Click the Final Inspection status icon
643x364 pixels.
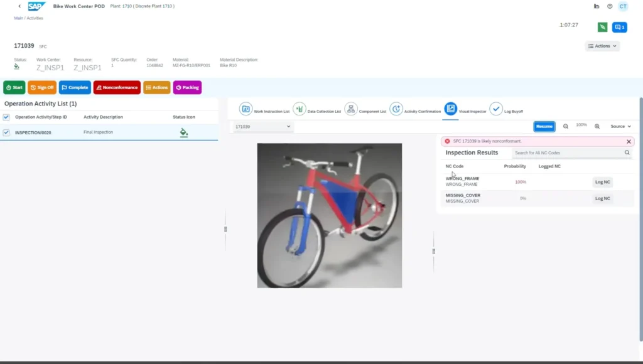184,132
